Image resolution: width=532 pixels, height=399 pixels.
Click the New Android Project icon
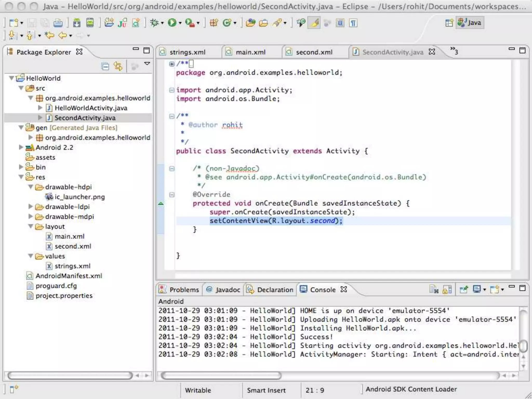pyautogui.click(x=109, y=23)
